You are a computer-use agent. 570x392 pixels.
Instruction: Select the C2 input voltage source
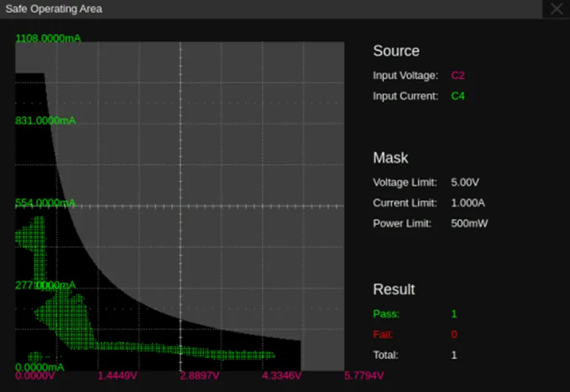[x=457, y=75]
